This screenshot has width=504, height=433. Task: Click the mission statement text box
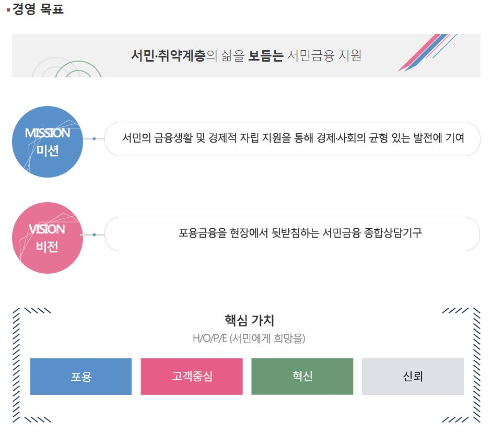tap(292, 139)
